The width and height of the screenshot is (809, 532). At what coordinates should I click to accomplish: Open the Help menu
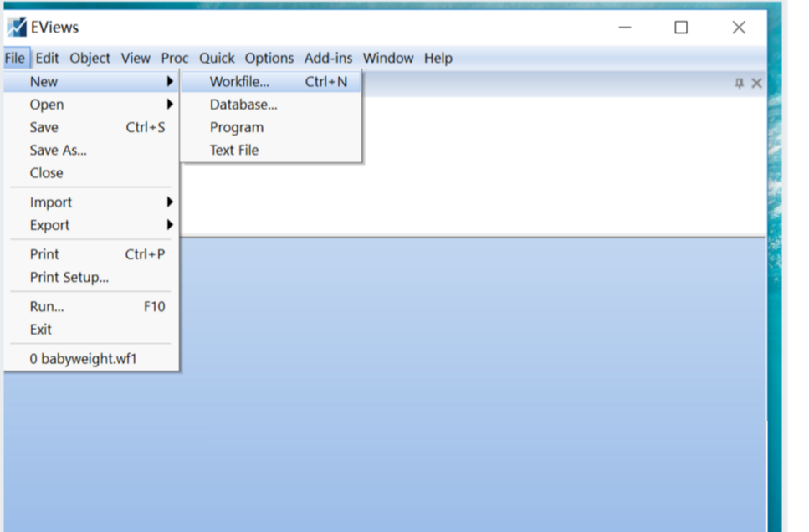click(438, 58)
